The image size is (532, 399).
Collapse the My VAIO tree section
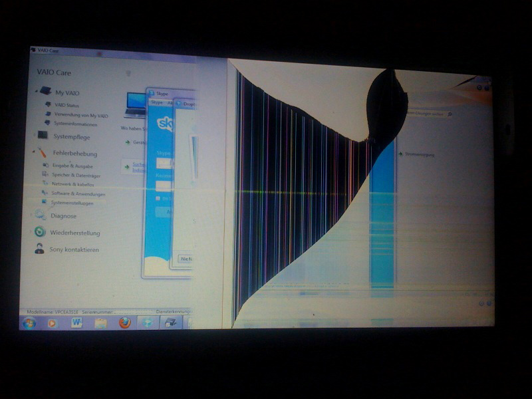(37, 91)
